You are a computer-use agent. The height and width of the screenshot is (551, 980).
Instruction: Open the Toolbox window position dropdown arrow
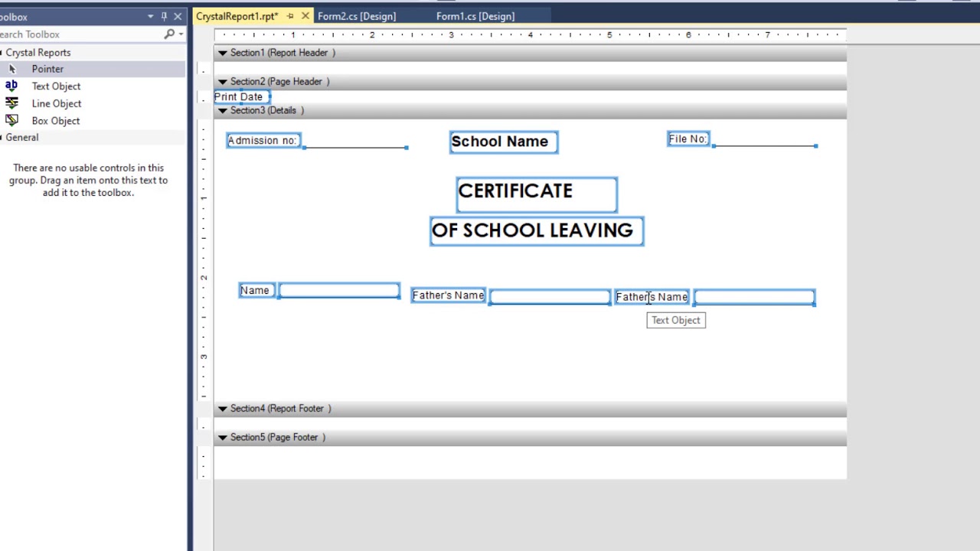151,16
